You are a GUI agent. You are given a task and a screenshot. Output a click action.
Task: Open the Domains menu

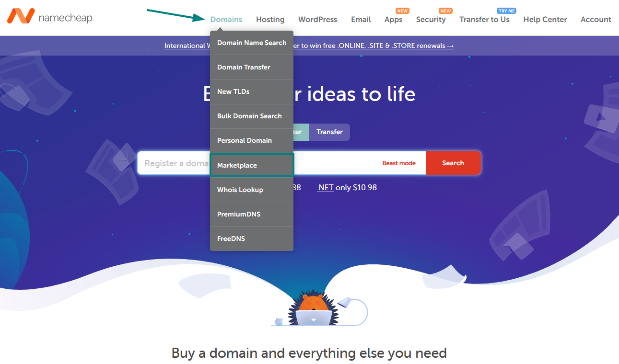226,20
